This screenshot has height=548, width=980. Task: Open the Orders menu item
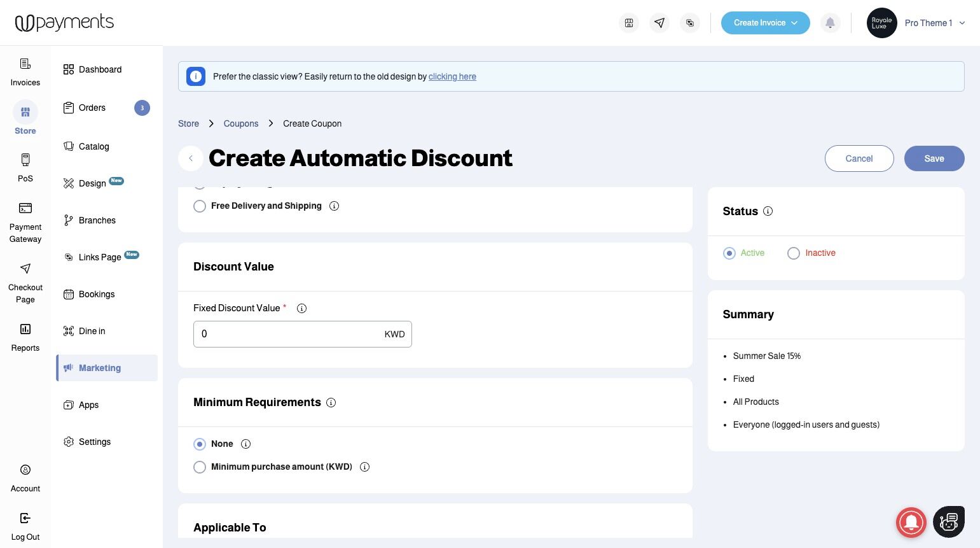pyautogui.click(x=92, y=108)
